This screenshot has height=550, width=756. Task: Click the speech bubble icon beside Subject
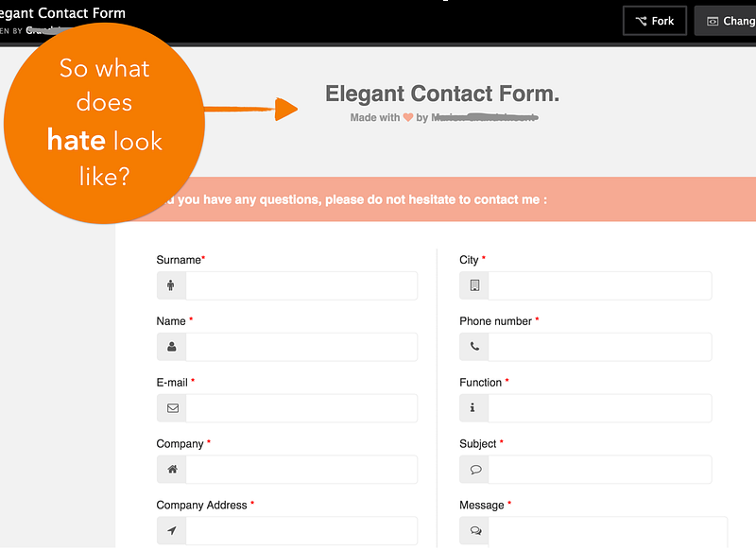pos(475,470)
